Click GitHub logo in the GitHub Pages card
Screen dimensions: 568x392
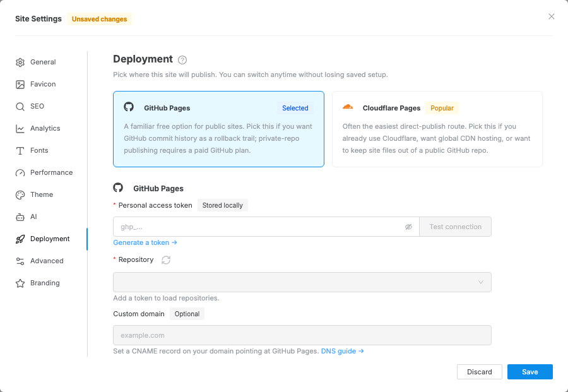[x=129, y=107]
